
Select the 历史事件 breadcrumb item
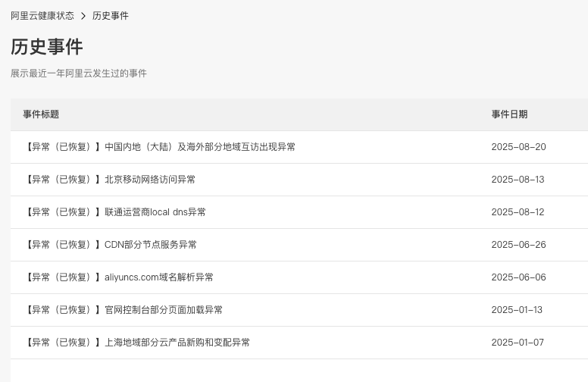(111, 16)
